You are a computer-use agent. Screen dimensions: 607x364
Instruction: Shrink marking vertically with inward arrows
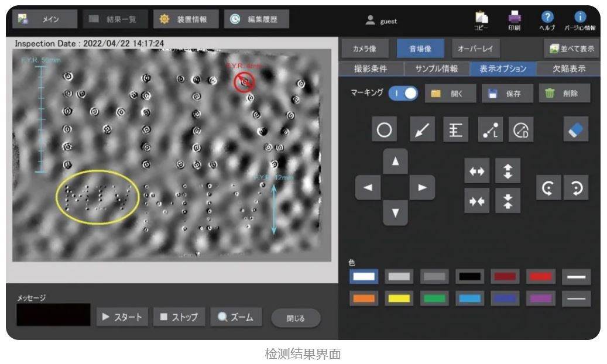coord(507,201)
